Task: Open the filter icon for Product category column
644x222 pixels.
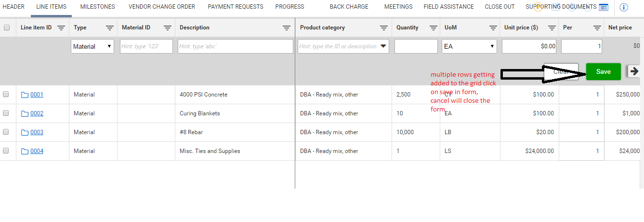Action: 384,28
